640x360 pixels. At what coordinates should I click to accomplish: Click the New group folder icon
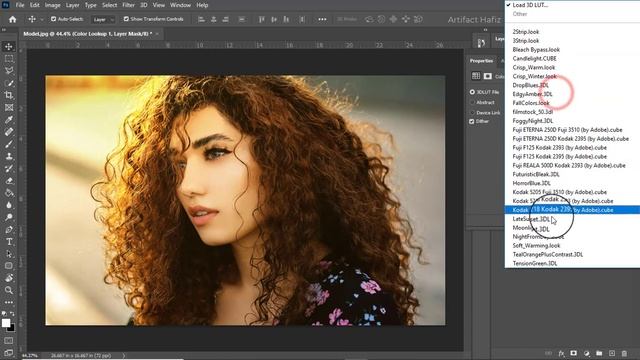599,353
